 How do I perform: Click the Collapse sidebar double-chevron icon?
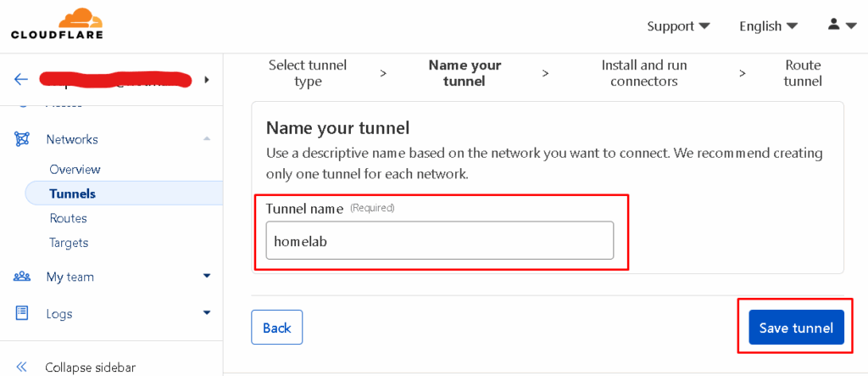click(22, 367)
